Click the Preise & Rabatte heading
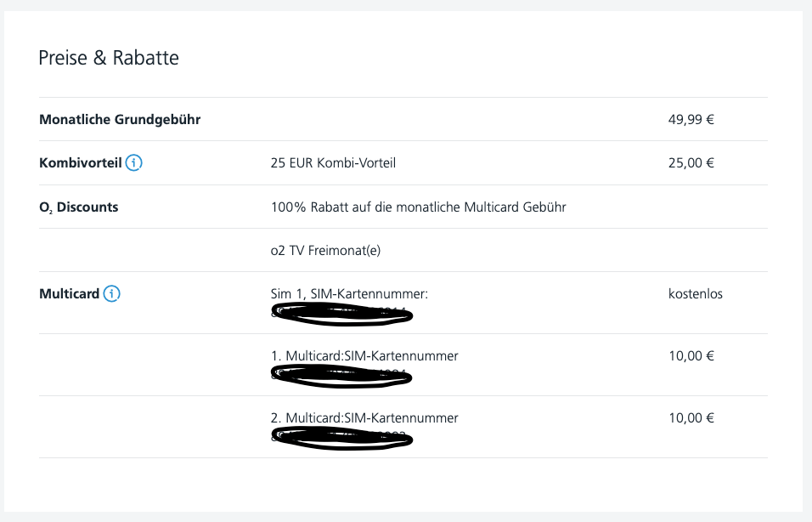Image resolution: width=812 pixels, height=522 pixels. (109, 58)
